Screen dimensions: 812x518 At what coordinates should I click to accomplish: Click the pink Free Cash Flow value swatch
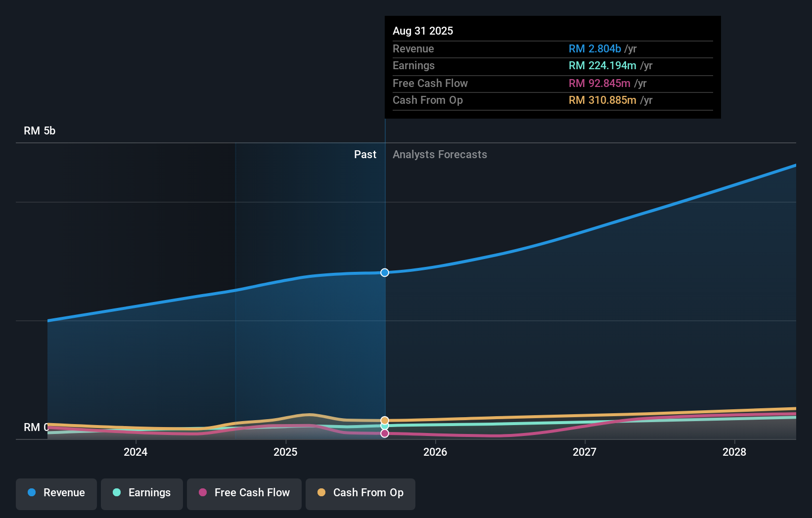(599, 84)
